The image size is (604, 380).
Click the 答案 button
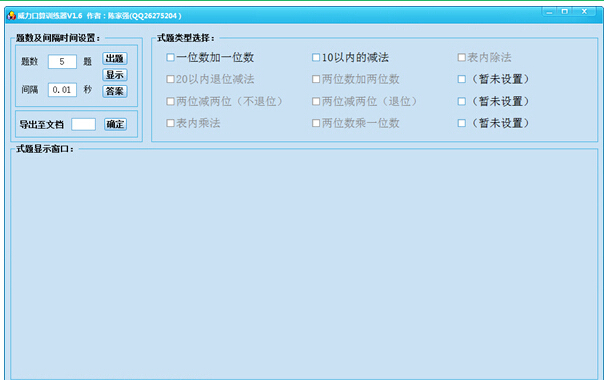(115, 91)
